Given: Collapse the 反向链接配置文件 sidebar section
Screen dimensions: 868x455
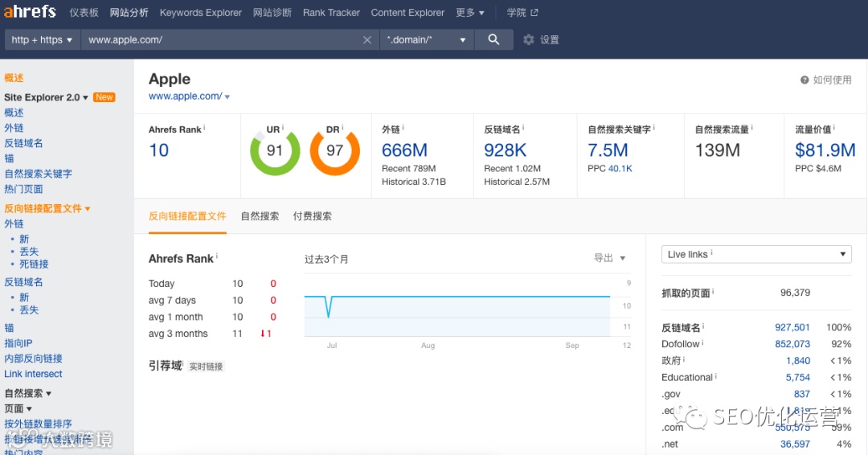Looking at the screenshot, I should click(x=47, y=209).
